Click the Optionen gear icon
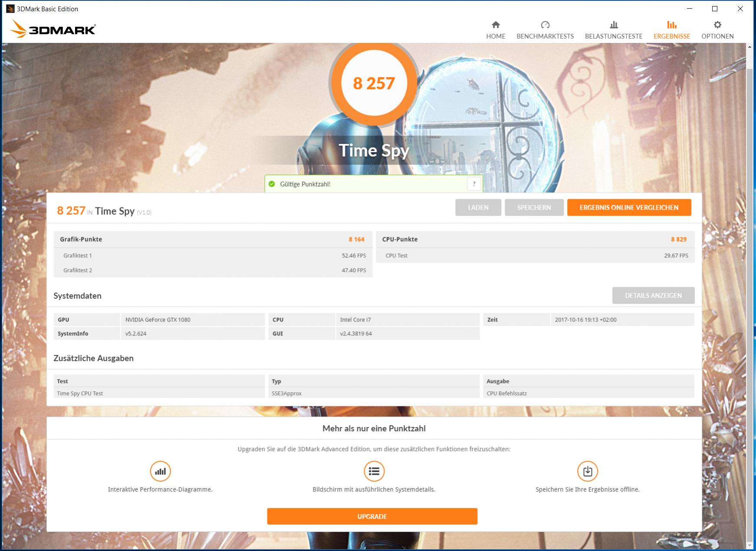The width and height of the screenshot is (756, 551). (717, 25)
